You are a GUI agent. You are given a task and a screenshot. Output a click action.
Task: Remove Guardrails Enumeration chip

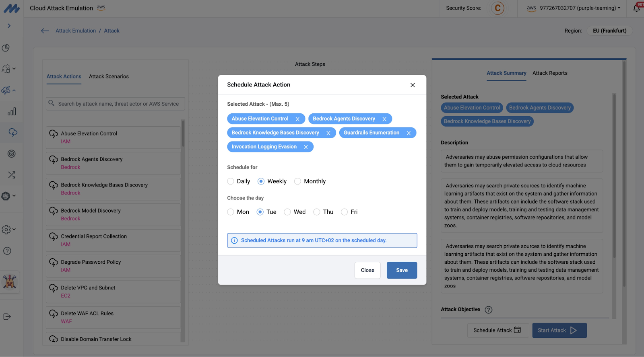pos(409,133)
